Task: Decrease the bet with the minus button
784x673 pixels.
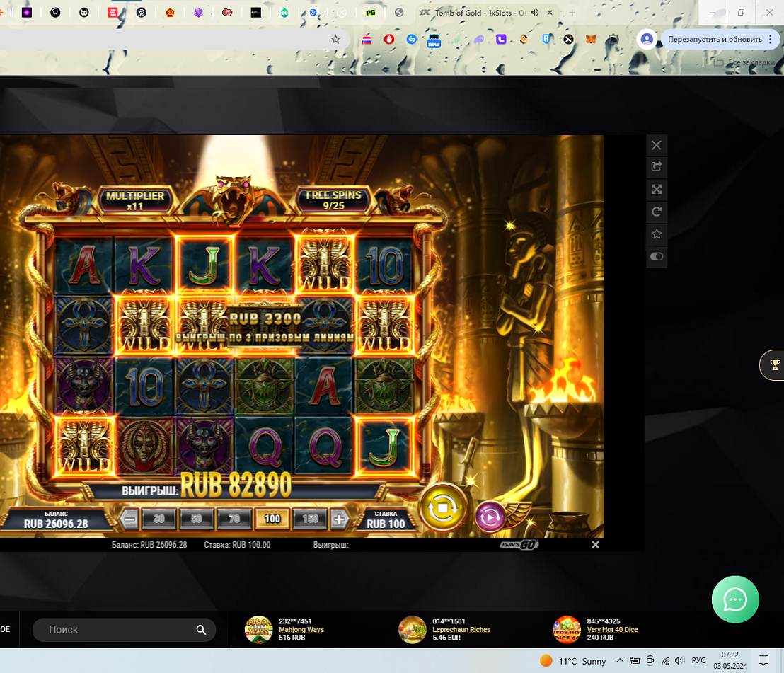Action: (x=129, y=519)
